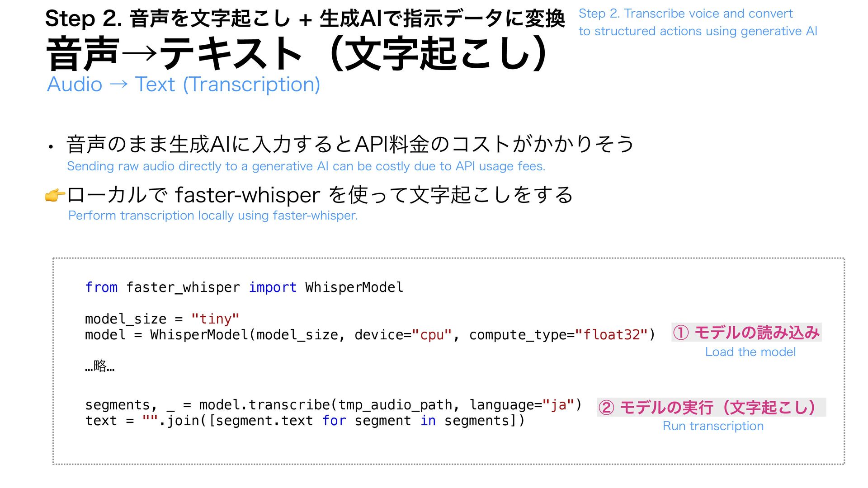
Task: Click 'Sending raw audio directly' English line
Action: click(306, 166)
